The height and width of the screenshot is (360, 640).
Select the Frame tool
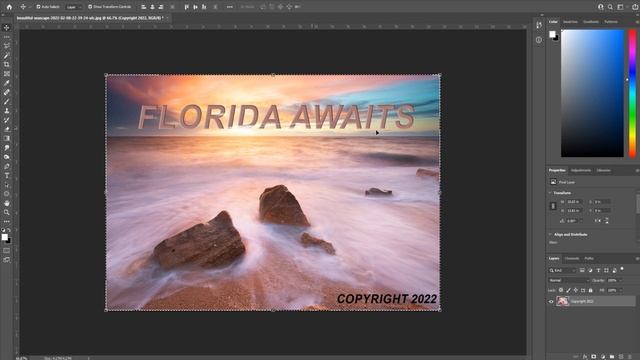(x=7, y=74)
